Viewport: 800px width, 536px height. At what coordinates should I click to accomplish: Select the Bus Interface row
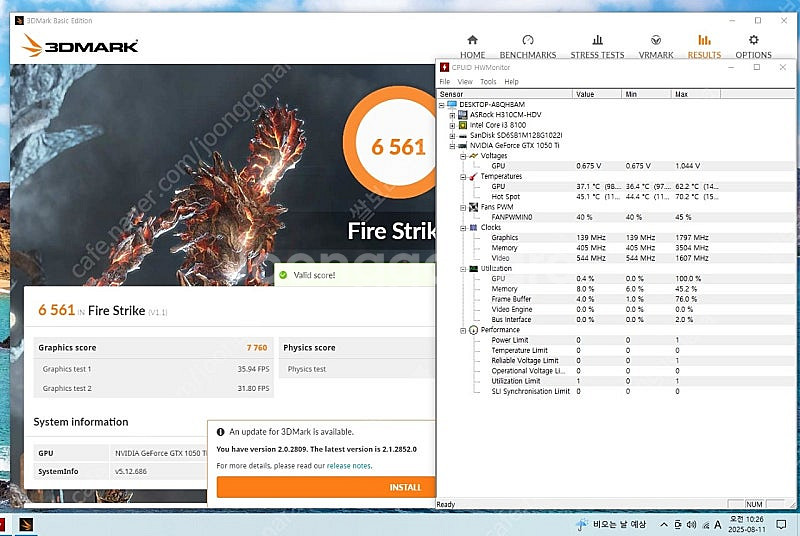616,320
